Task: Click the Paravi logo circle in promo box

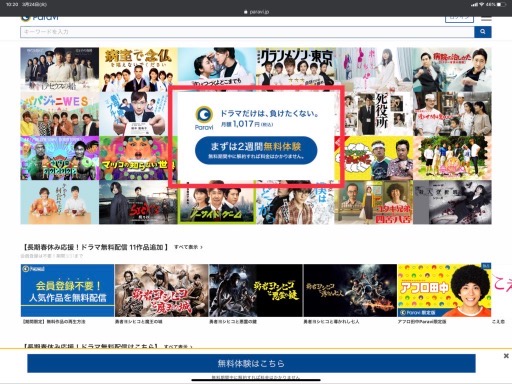Action: [204, 115]
